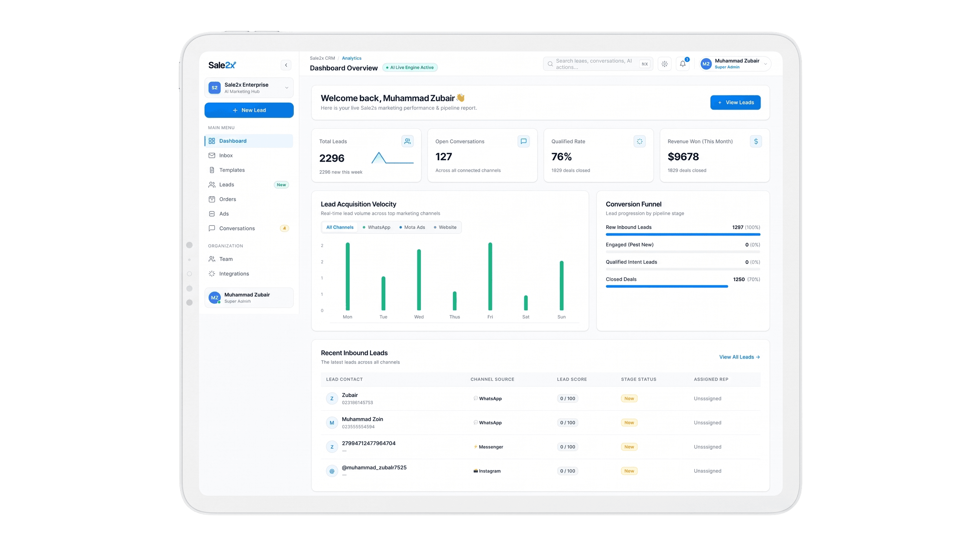Click the AI Live Engine Active badge

pyautogui.click(x=410, y=67)
